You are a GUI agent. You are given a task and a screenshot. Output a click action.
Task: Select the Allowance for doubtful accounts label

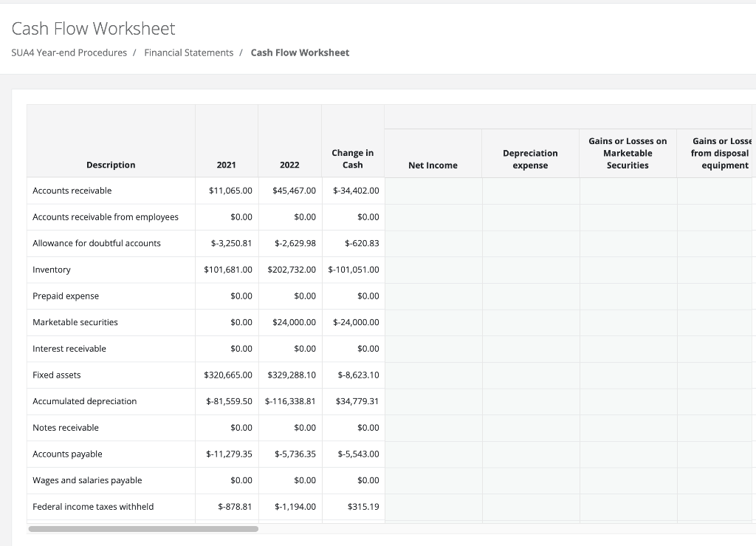tap(97, 243)
